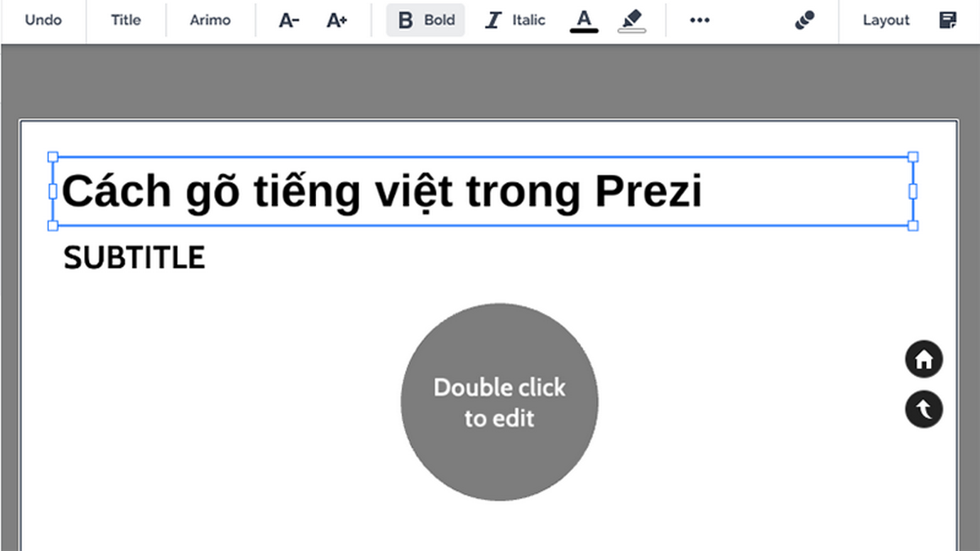
Task: Click the Undo button
Action: (x=43, y=20)
